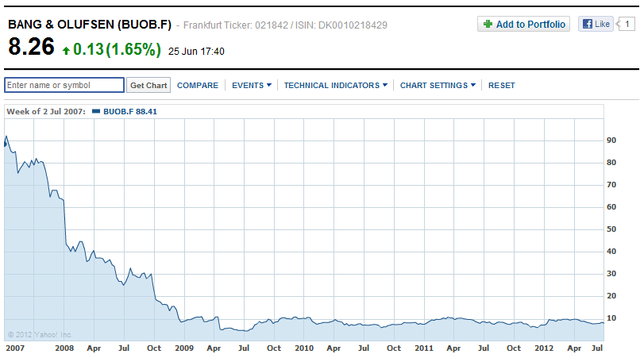Open the COMPARE option
Image resolution: width=644 pixels, height=354 pixels.
tap(197, 85)
